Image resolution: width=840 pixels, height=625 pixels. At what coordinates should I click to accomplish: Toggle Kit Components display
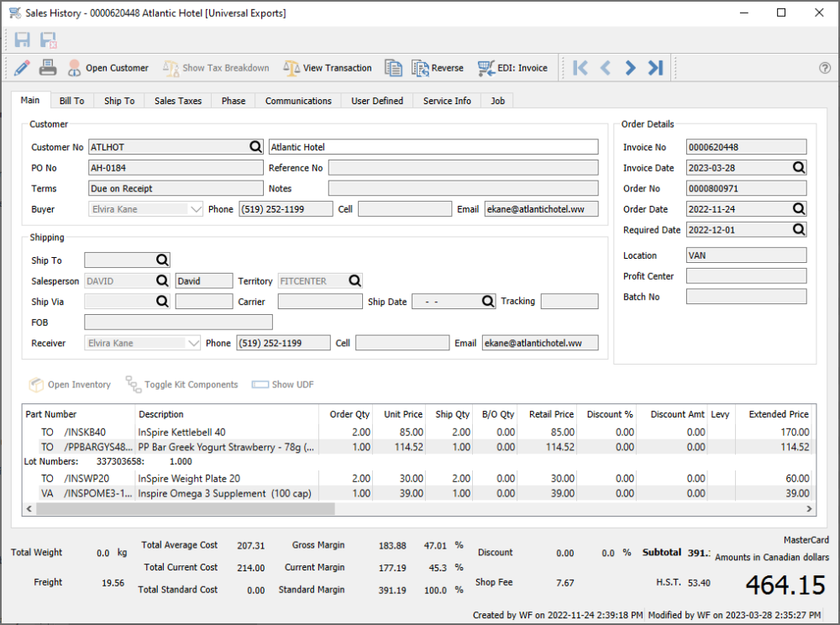pyautogui.click(x=134, y=384)
